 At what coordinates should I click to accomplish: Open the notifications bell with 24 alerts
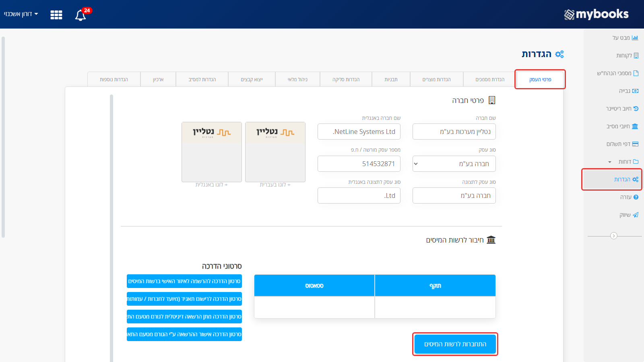point(81,14)
